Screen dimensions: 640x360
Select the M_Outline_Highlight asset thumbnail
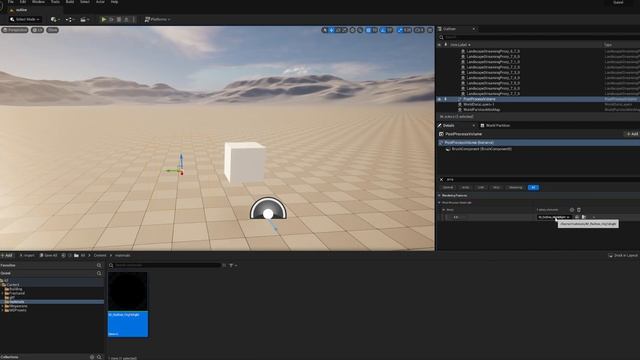tap(128, 304)
